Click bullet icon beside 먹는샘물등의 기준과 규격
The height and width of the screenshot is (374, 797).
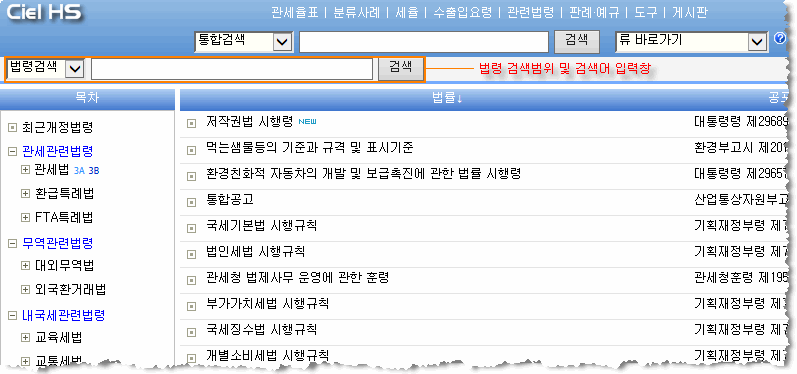[191, 149]
